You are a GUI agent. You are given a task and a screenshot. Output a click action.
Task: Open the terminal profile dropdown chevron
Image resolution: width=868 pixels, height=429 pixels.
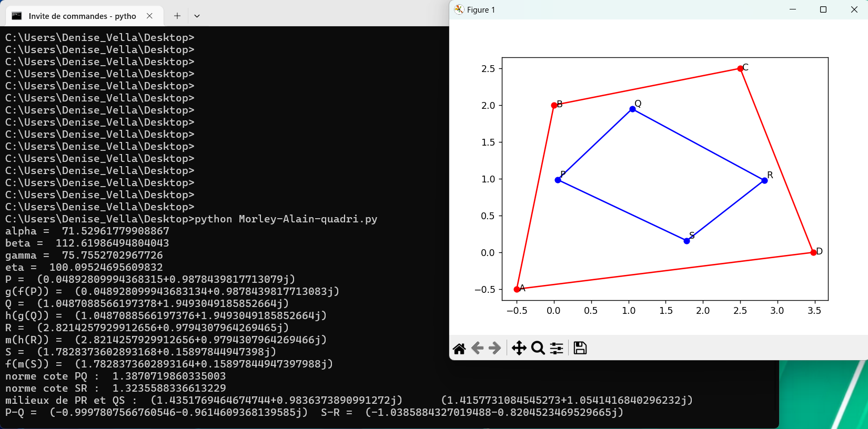coord(197,16)
